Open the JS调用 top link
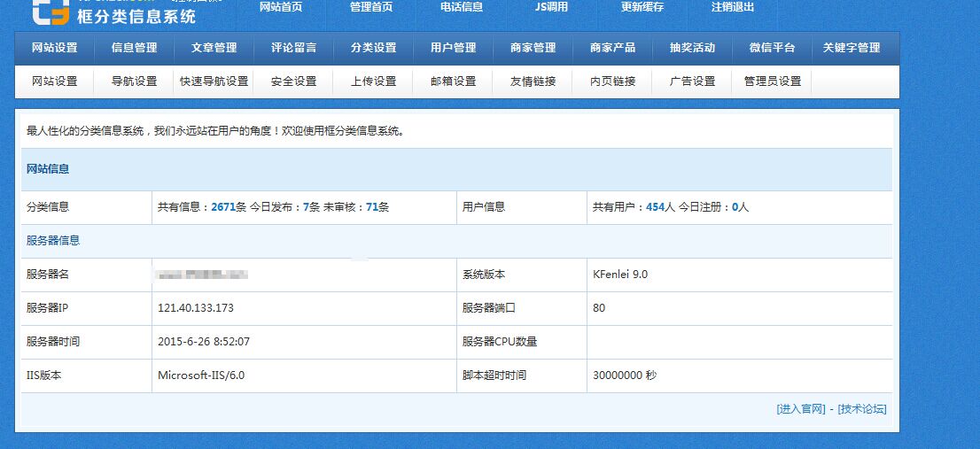Image resolution: width=980 pixels, height=449 pixels. 551,7
